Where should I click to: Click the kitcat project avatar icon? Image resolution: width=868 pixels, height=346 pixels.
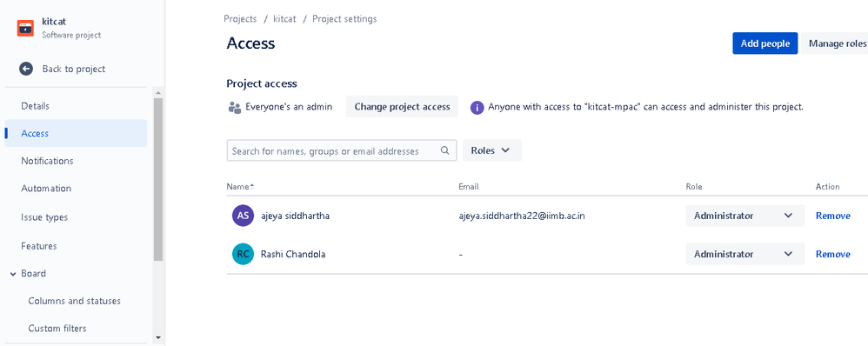click(25, 28)
